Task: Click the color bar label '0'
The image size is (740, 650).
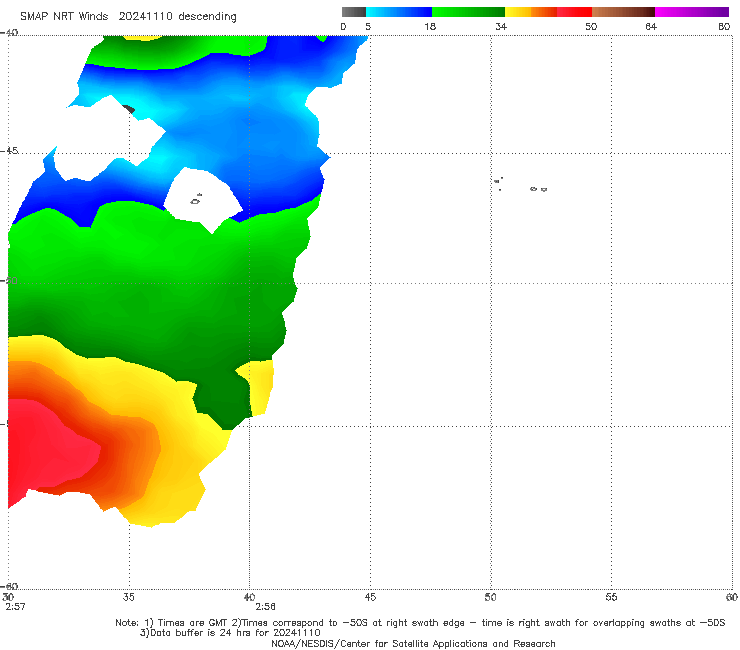Action: pyautogui.click(x=343, y=26)
